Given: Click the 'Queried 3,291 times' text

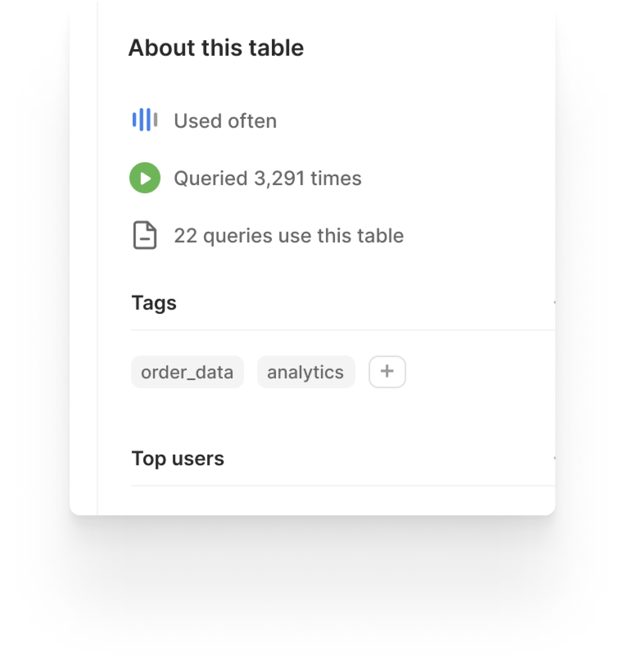Looking at the screenshot, I should pos(267,178).
